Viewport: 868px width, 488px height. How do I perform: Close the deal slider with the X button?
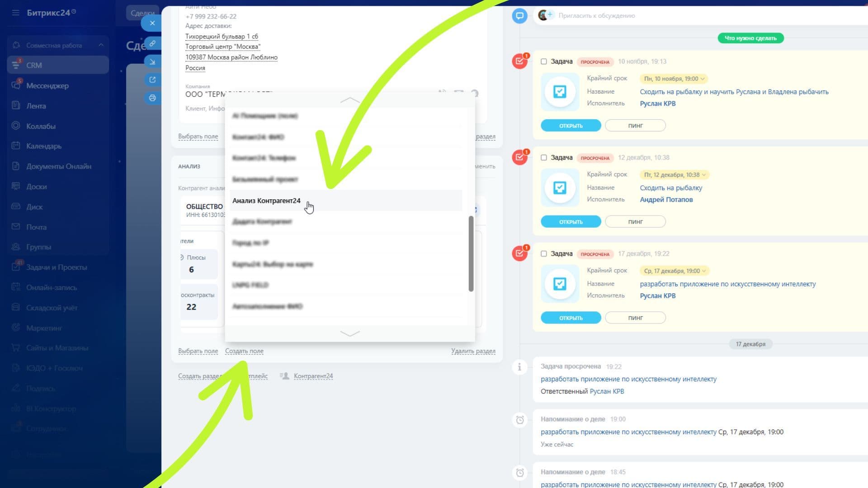click(x=152, y=23)
